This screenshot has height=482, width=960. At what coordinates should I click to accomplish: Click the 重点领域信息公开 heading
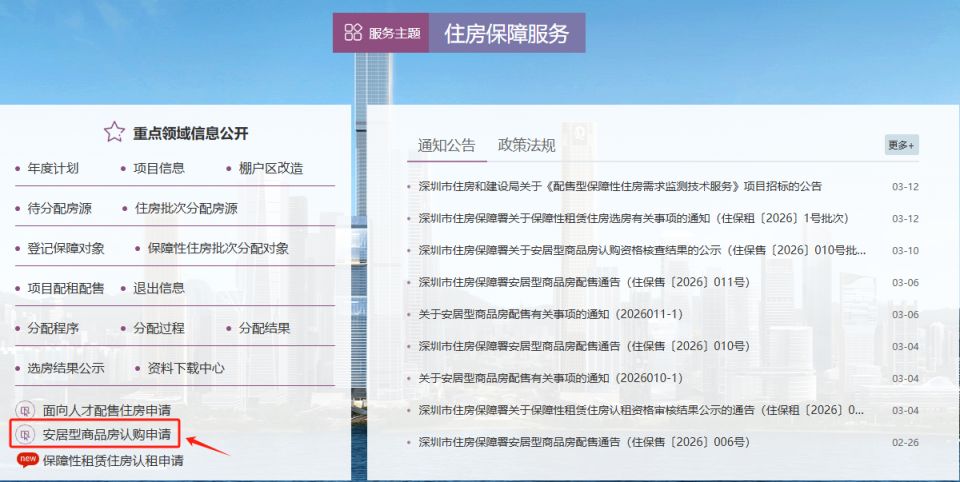(191, 133)
